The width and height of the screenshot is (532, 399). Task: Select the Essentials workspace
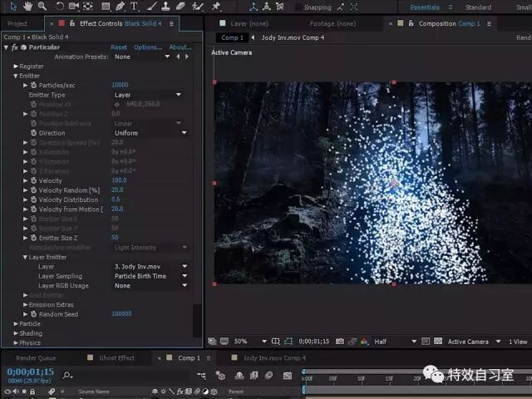coord(425,7)
